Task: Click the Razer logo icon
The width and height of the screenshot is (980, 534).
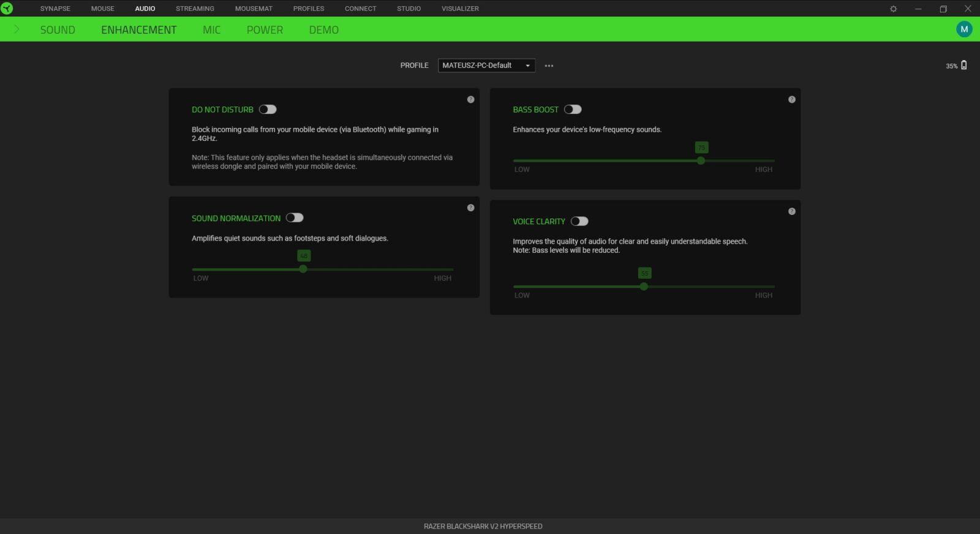Action: pyautogui.click(x=7, y=9)
